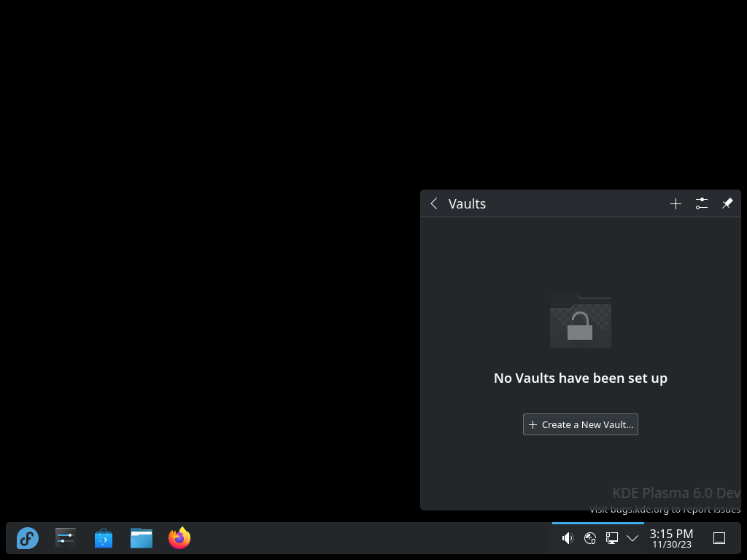Launch Firefox from the taskbar
Viewport: 747px width, 560px height.
179,538
